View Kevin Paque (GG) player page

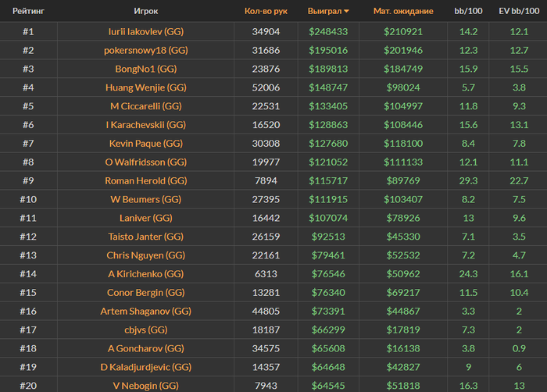[x=146, y=144]
